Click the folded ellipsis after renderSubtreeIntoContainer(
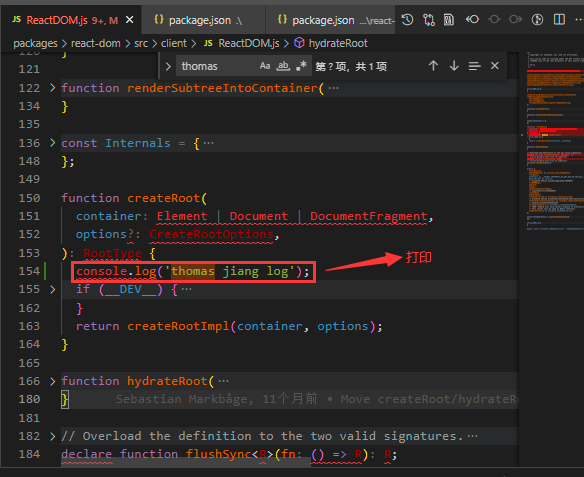This screenshot has height=477, width=584. coord(333,88)
